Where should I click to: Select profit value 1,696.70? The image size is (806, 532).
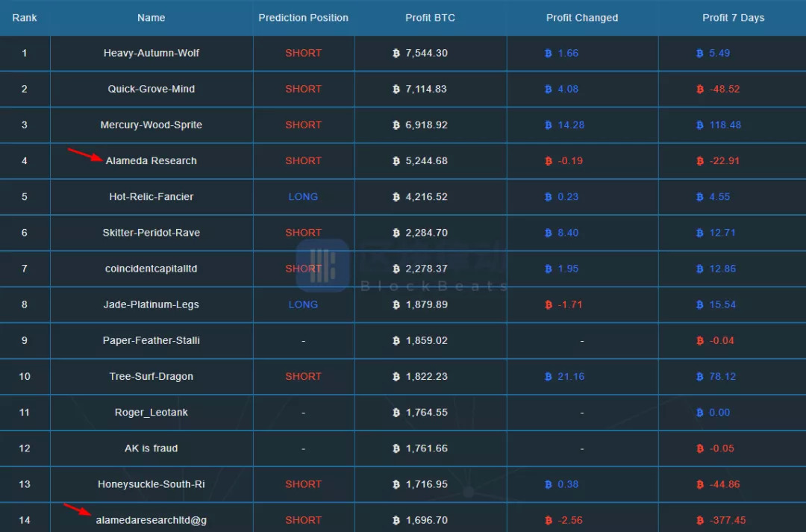coord(426,520)
